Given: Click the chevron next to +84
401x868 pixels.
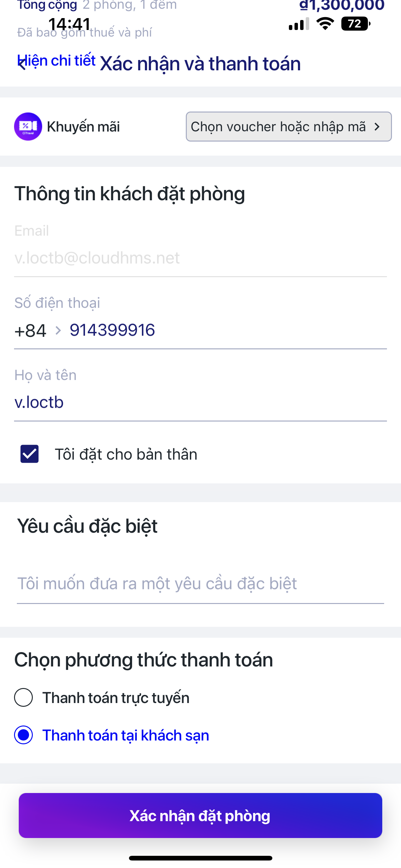Looking at the screenshot, I should tap(58, 331).
